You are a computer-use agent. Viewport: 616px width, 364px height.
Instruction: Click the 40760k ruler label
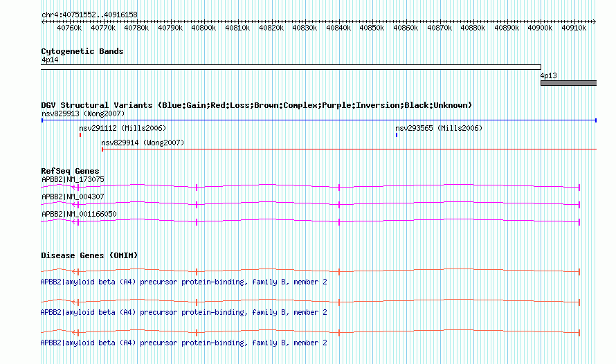click(69, 28)
